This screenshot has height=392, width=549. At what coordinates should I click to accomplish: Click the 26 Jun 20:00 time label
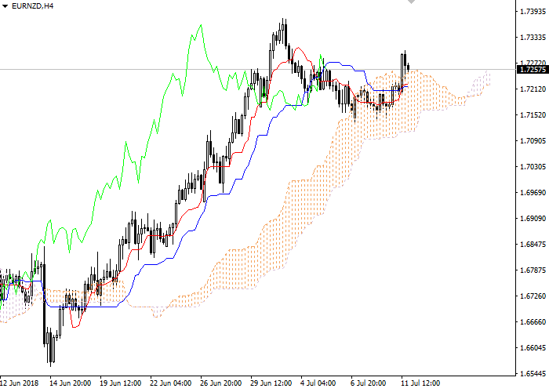tap(221, 383)
